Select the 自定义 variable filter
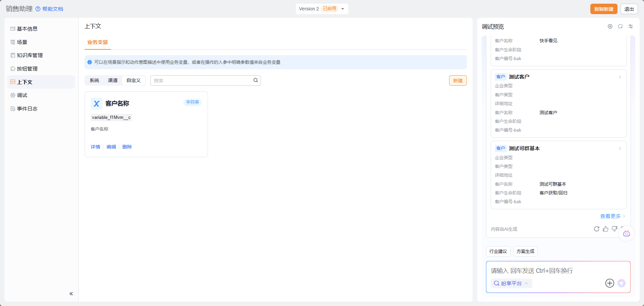 [133, 81]
